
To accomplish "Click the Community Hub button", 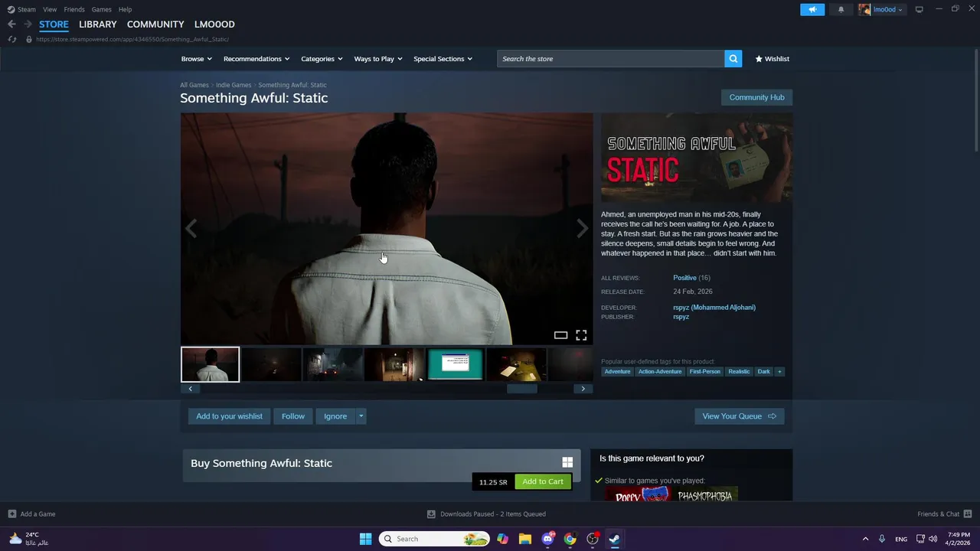I will click(x=756, y=97).
